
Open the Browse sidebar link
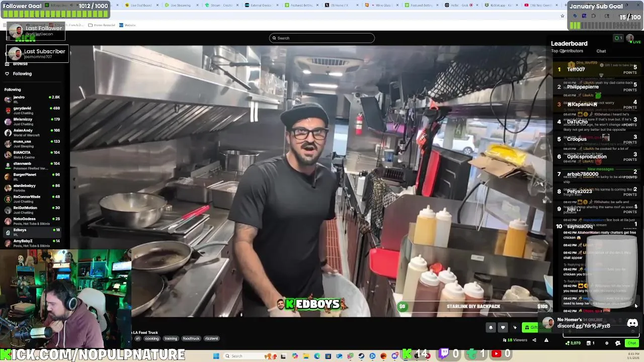tap(17, 64)
